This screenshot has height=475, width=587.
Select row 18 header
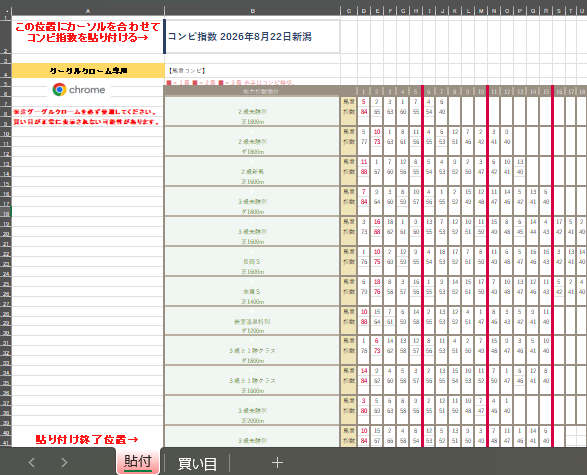click(6, 211)
